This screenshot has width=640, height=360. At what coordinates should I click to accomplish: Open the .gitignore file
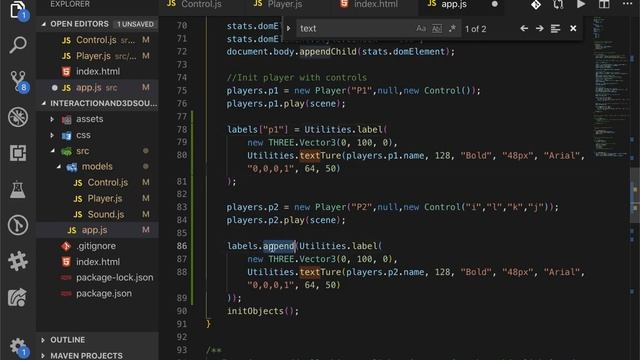[x=98, y=246]
